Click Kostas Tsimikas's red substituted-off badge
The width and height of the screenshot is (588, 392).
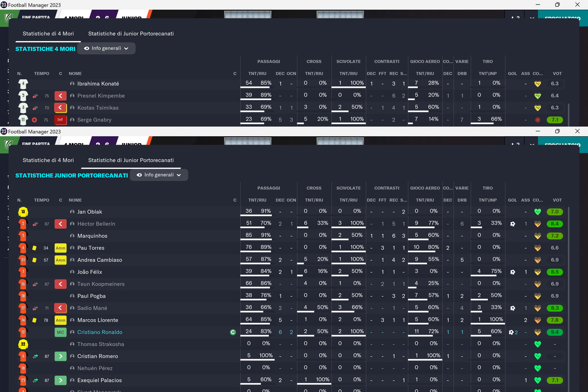coord(60,108)
